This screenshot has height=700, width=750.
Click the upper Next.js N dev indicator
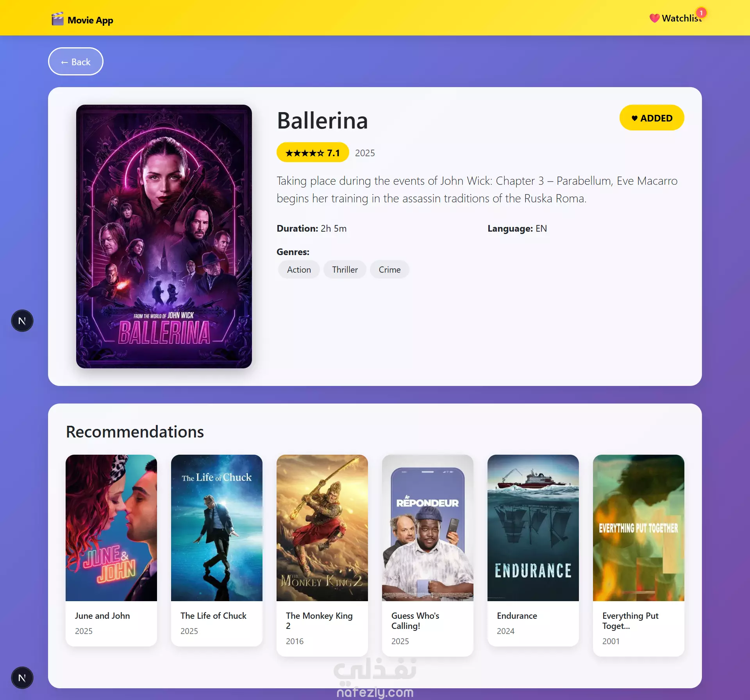tap(22, 321)
